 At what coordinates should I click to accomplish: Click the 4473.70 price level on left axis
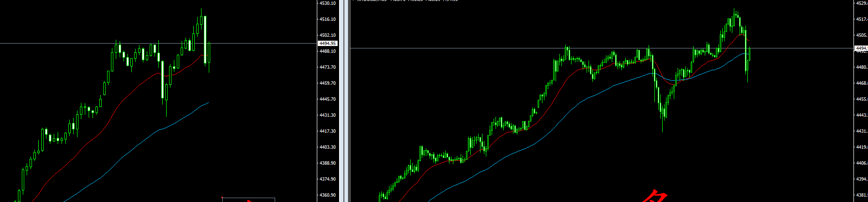point(327,67)
